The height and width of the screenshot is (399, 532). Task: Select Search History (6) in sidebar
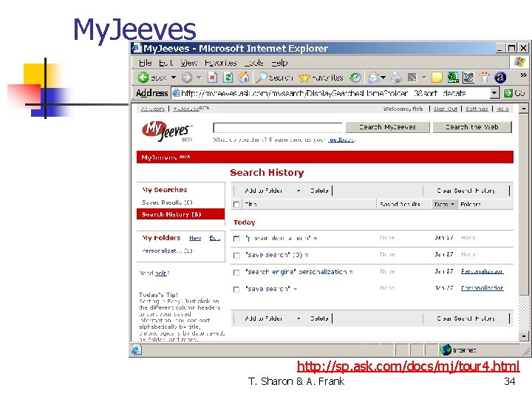(180, 214)
